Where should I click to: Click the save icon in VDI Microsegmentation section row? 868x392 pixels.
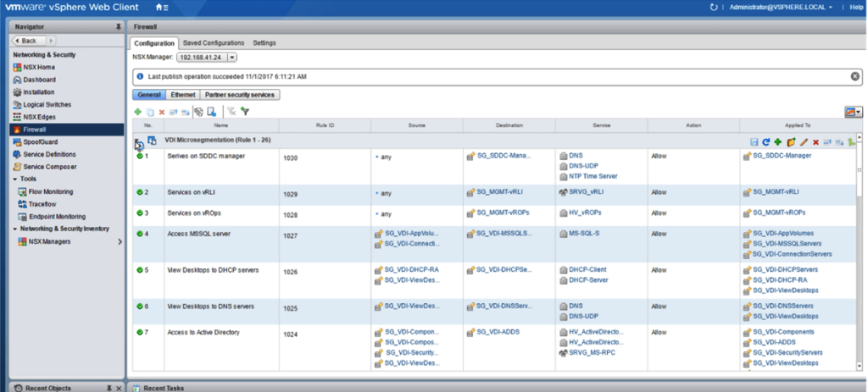tap(754, 142)
